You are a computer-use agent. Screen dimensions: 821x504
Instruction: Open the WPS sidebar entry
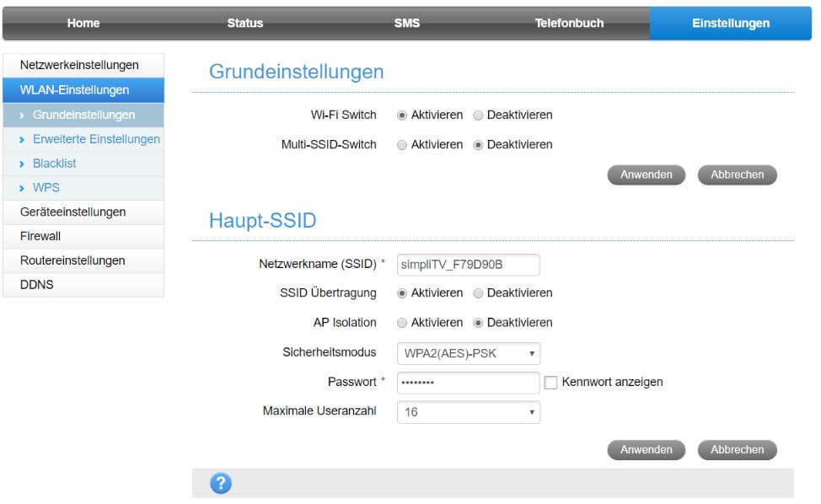[46, 188]
